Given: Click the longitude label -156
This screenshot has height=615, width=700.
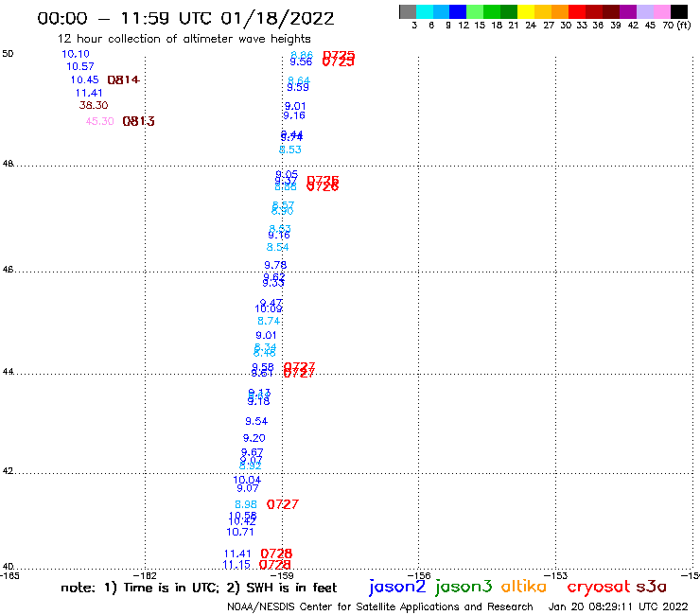Looking at the screenshot, I should point(419,576).
